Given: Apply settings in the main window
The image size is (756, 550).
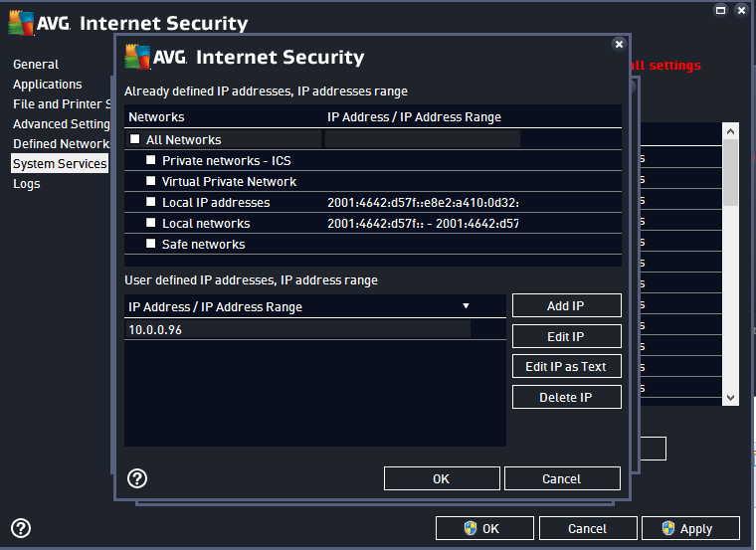Looking at the screenshot, I should point(690,528).
